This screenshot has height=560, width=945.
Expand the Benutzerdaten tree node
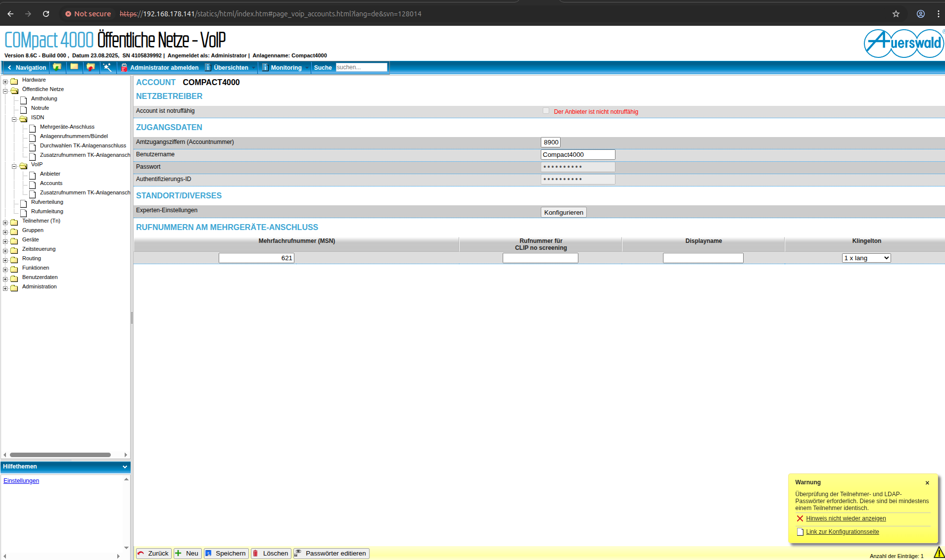[5, 279]
